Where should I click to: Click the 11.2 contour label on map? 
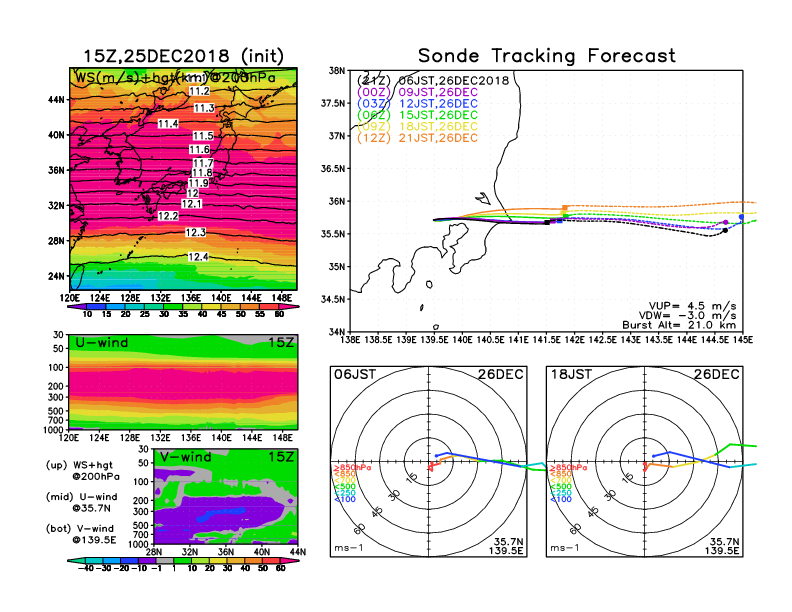point(199,91)
